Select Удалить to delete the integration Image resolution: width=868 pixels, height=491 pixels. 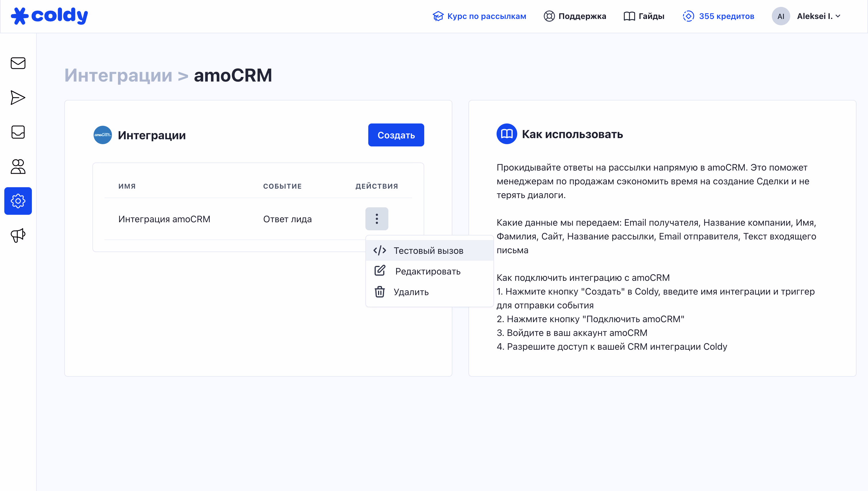[411, 292]
